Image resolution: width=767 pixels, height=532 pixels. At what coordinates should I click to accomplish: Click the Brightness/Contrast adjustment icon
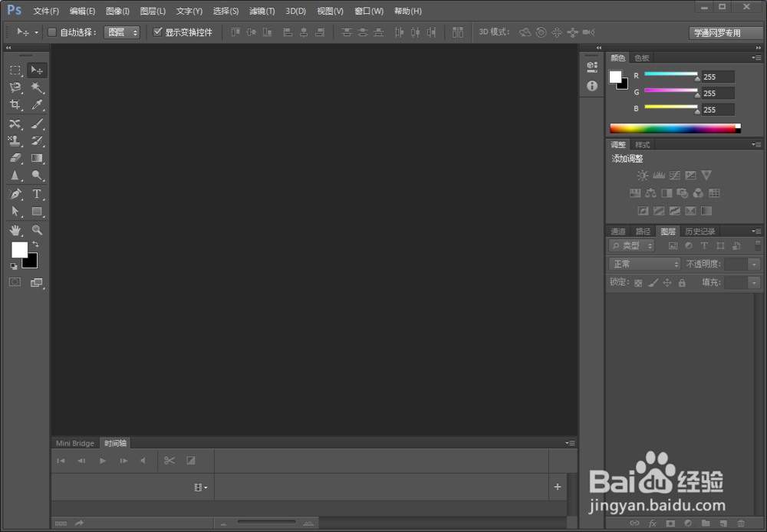tap(643, 175)
